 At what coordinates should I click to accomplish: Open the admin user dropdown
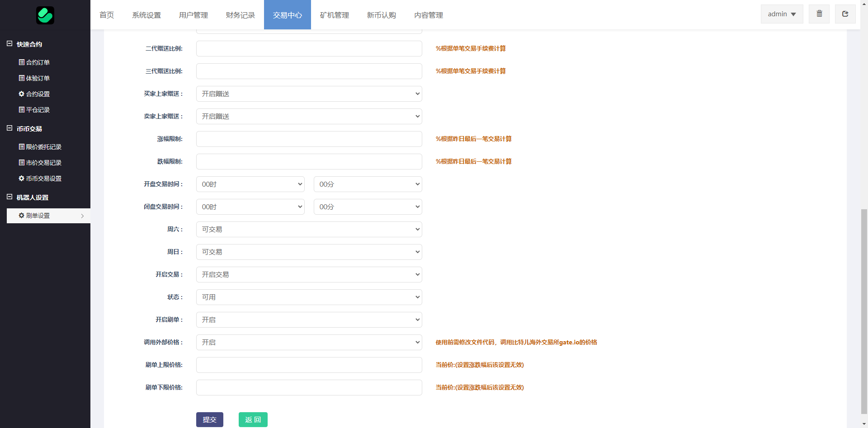pos(782,14)
